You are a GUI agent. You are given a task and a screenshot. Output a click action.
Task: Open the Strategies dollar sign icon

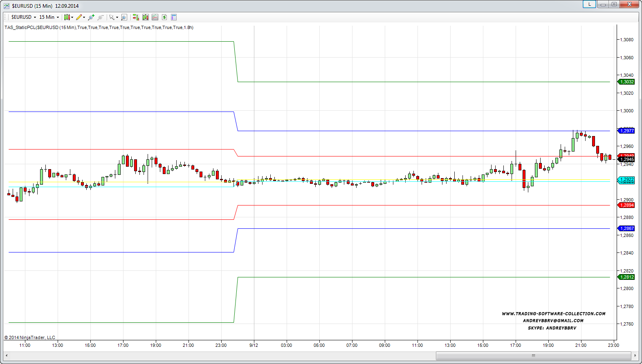[x=164, y=17]
